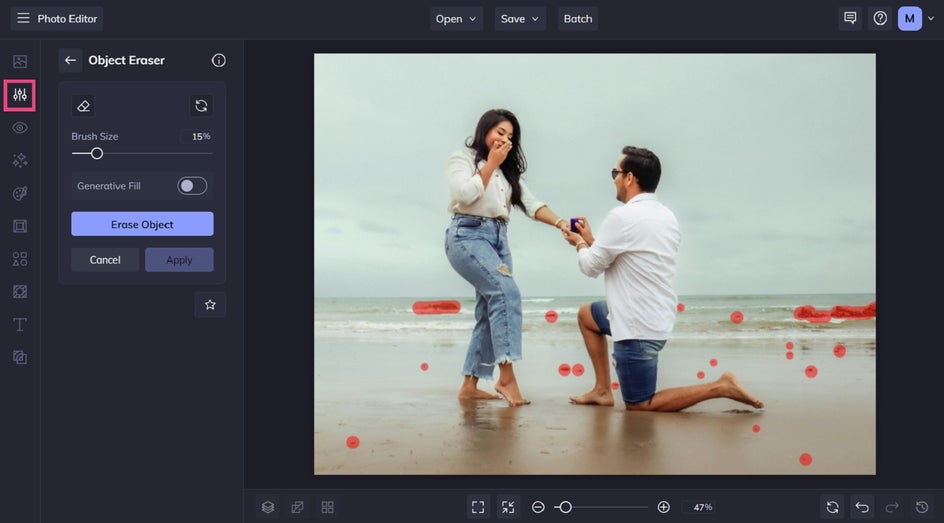Click the Erase Object button
The image size is (944, 523).
(142, 224)
